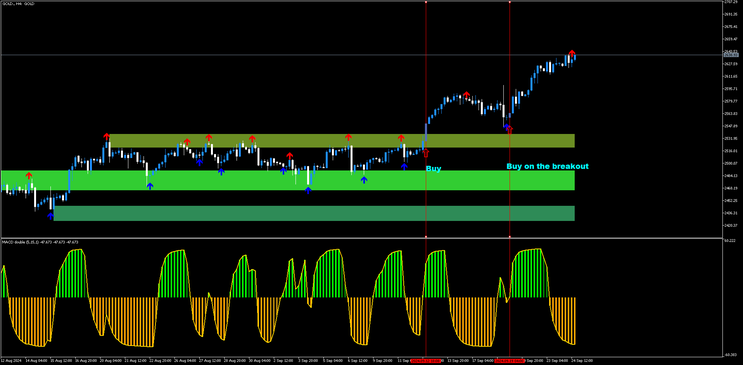Select the first red vertical line

[x=426, y=119]
